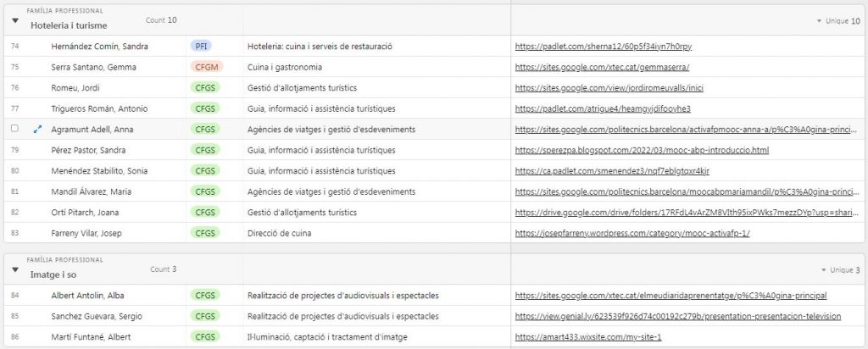Click the Count 10 group summary
This screenshot has height=349, width=868.
coord(161,19)
